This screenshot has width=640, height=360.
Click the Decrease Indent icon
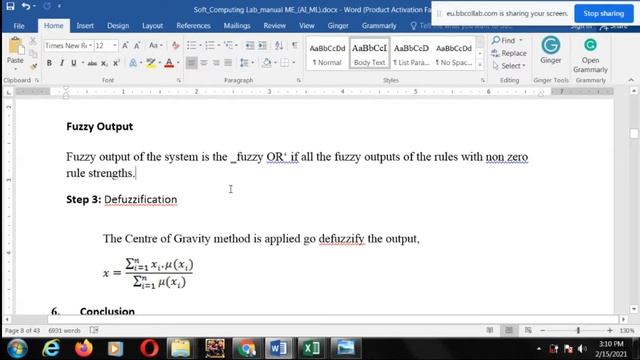[x=250, y=45]
